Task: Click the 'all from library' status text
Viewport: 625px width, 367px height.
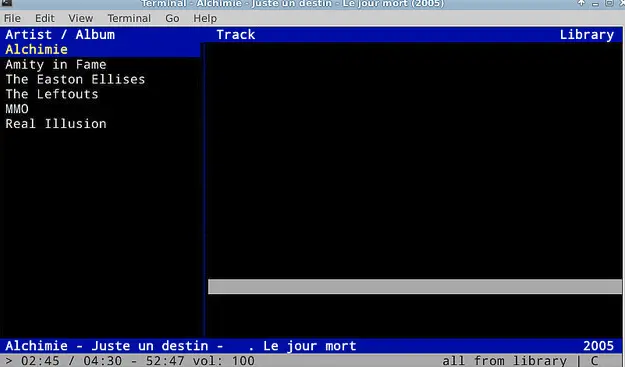Action: [x=504, y=361]
